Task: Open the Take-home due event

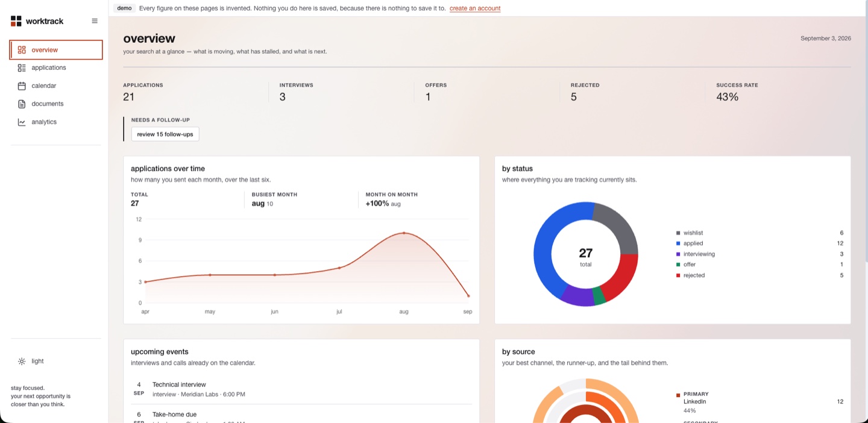Action: coord(301,416)
